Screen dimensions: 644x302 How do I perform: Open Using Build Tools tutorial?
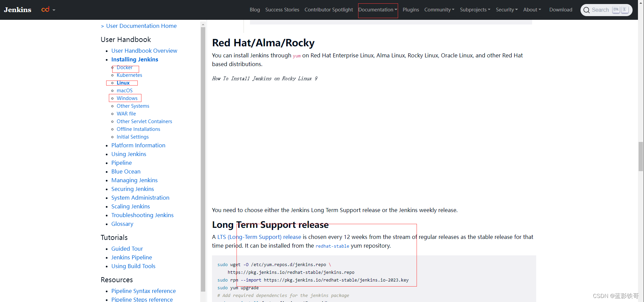pos(133,266)
